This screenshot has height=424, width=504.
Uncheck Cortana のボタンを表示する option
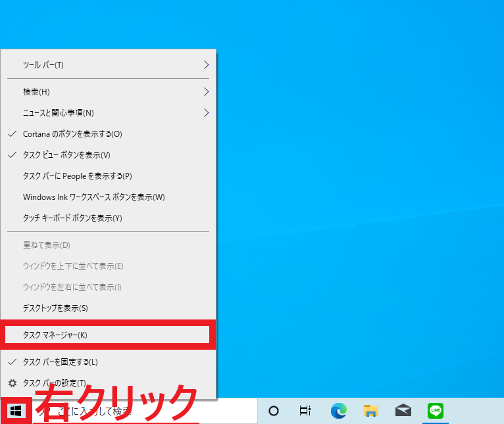tap(72, 134)
